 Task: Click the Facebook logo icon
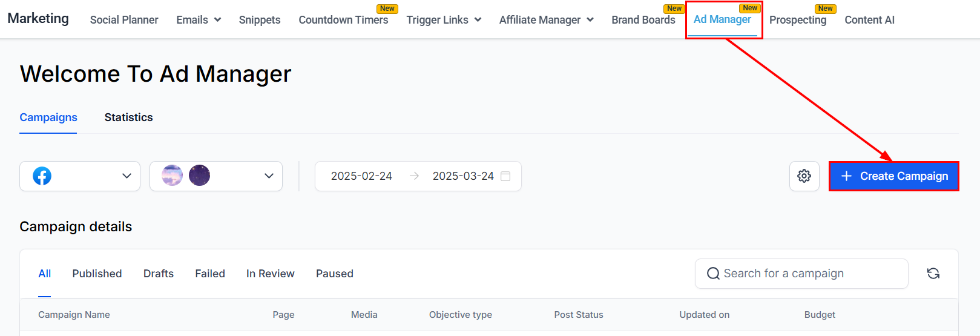[42, 176]
